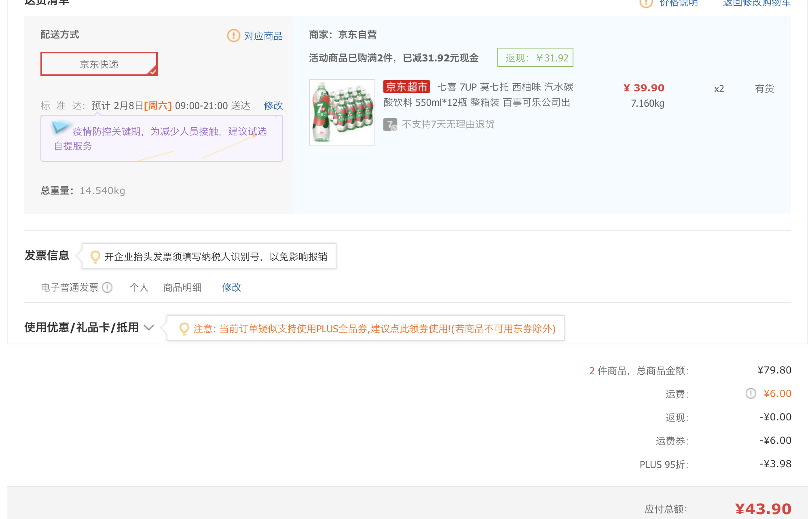Click the total weight 14.540kg value

click(102, 190)
